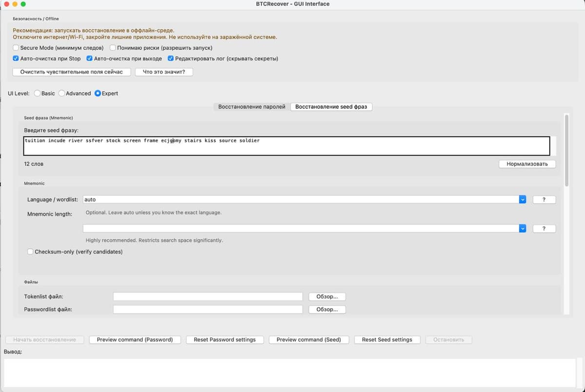
Task: Click the help button beside Language wordlist
Action: pyautogui.click(x=544, y=199)
